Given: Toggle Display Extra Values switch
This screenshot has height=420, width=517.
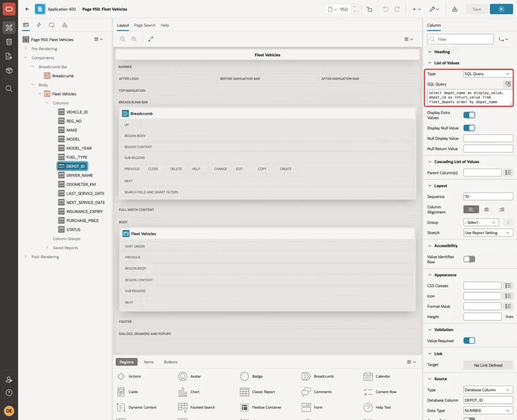Looking at the screenshot, I should click(469, 115).
